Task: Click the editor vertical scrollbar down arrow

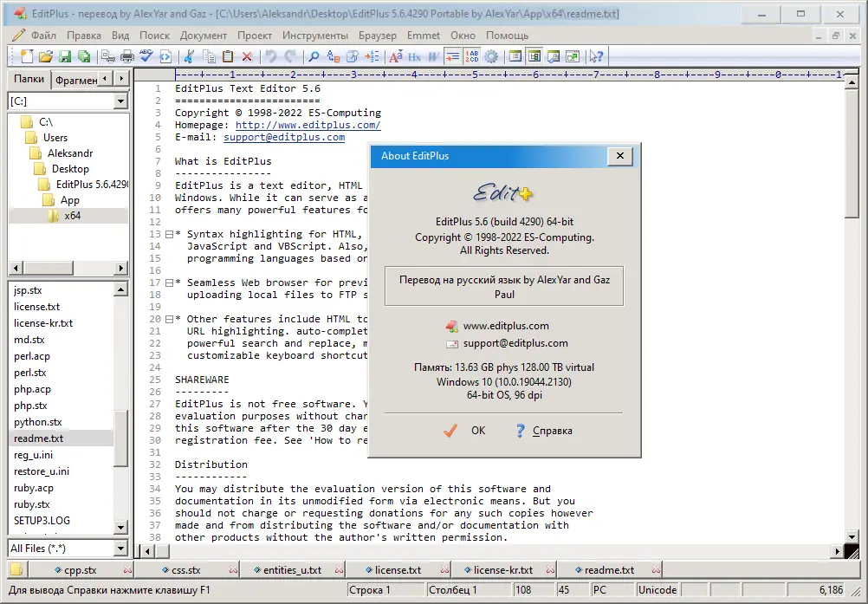Action: click(x=852, y=536)
